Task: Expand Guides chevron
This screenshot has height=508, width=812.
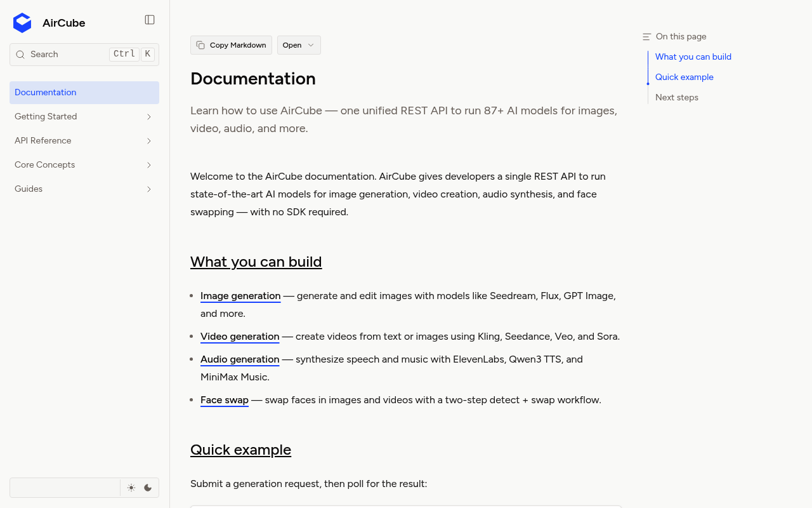Action: (x=149, y=189)
